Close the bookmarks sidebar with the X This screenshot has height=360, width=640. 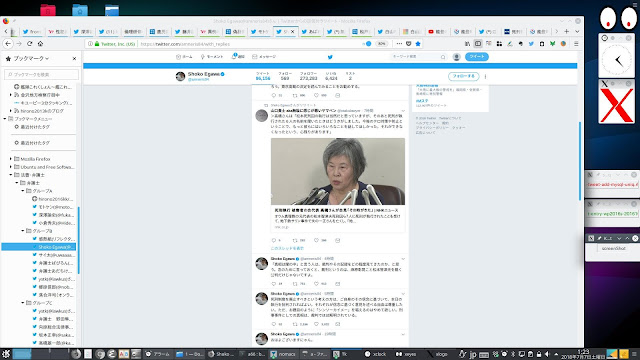(74, 58)
